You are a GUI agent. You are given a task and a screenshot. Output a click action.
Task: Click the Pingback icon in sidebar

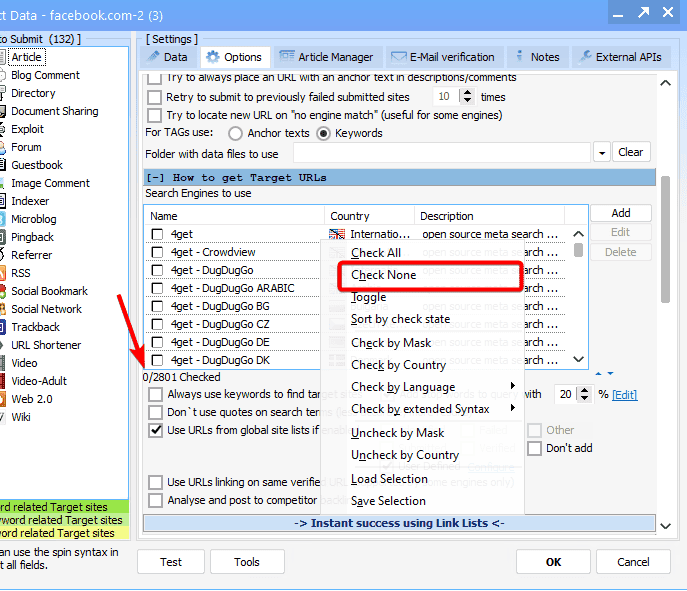[x=2, y=237]
